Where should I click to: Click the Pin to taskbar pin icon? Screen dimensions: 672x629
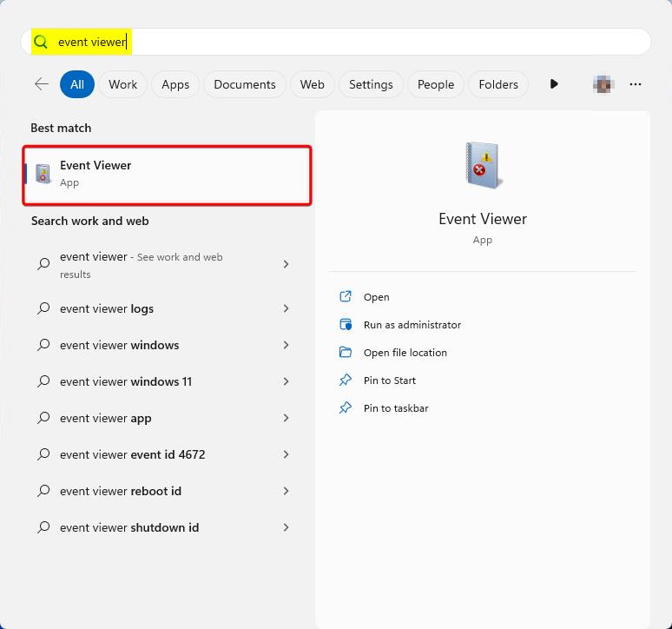pos(346,407)
